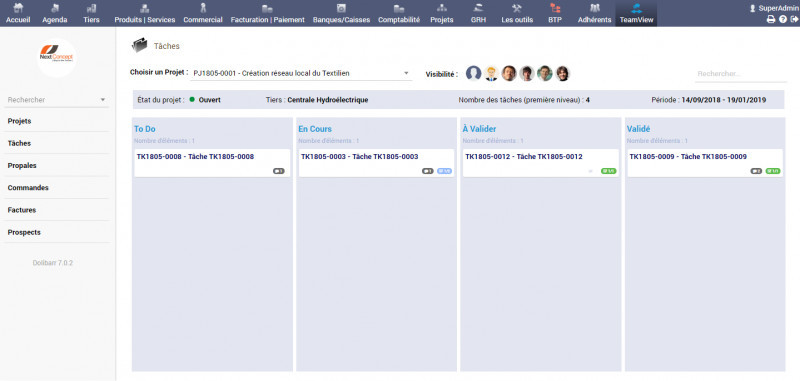800x381 pixels.
Task: Open the Choisir un Projet dropdown
Action: (x=301, y=73)
